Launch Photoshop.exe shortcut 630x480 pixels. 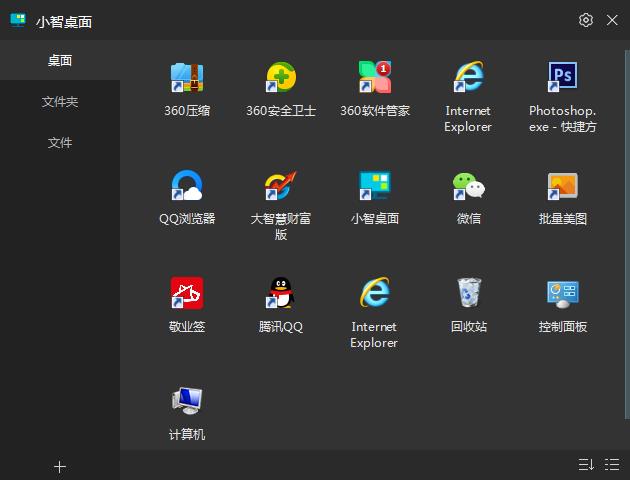(562, 78)
